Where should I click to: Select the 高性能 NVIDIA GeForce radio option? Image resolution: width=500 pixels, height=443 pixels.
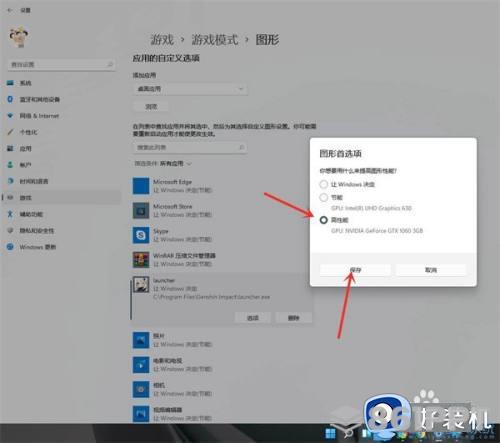click(324, 220)
